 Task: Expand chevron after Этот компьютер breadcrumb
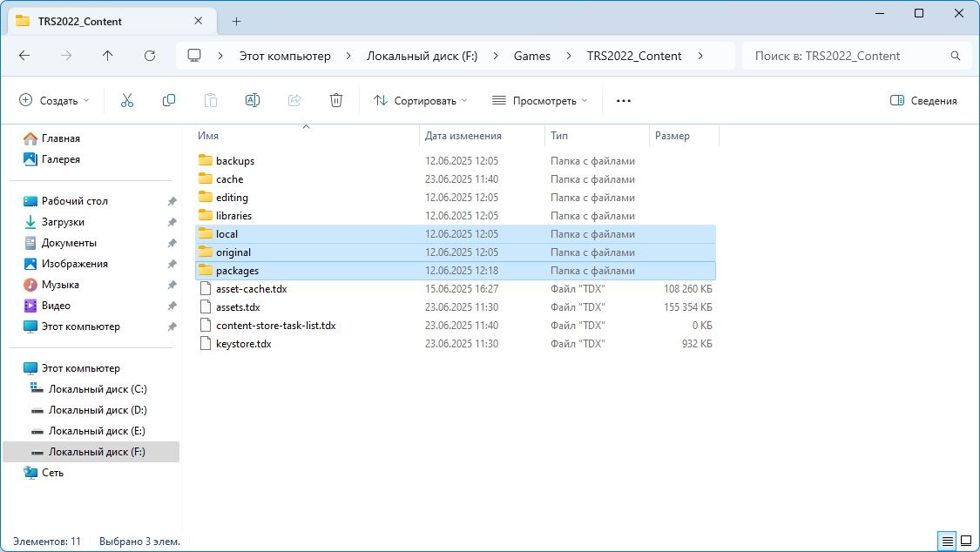(348, 56)
